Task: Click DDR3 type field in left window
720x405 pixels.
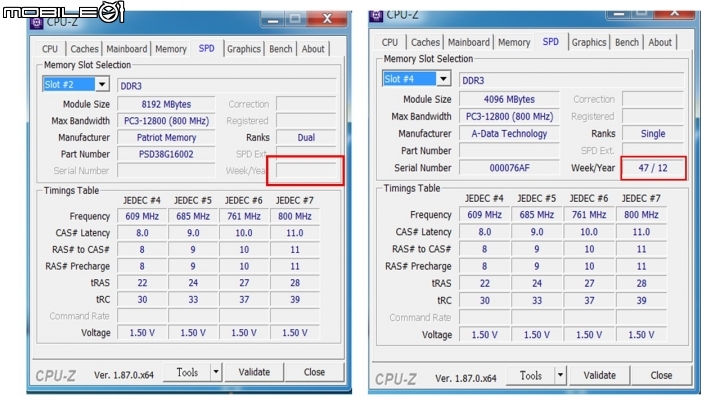Action: point(227,86)
